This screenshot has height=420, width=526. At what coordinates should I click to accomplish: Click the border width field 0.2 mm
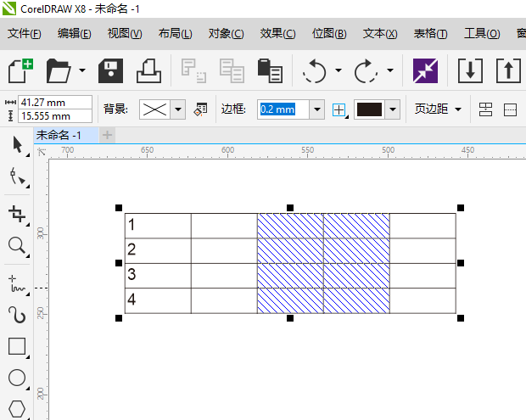coord(283,109)
